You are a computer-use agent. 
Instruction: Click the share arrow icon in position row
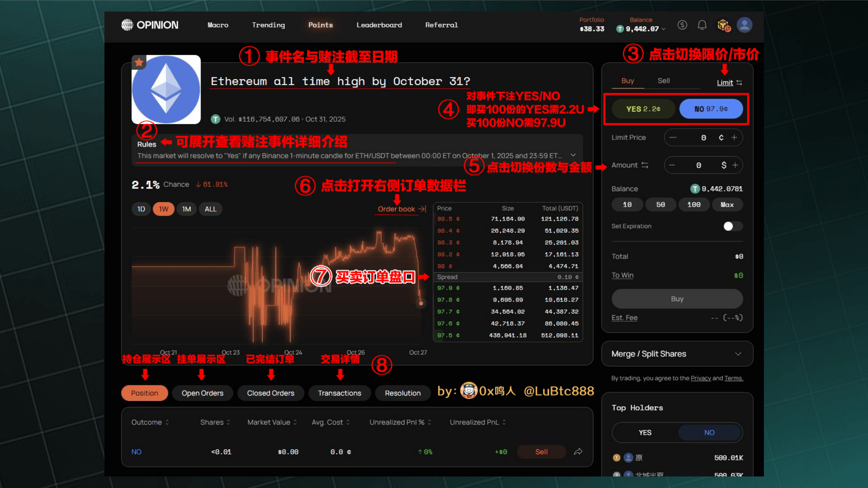[x=578, y=451]
